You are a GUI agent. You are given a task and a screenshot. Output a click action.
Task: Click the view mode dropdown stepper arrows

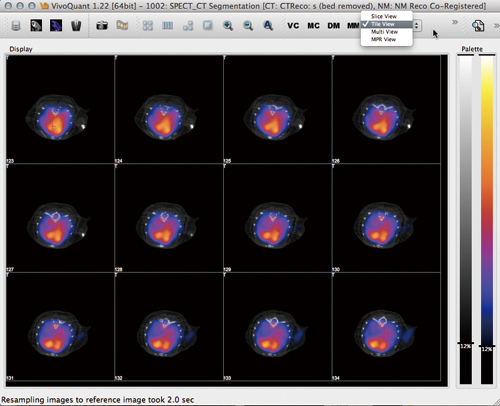417,25
